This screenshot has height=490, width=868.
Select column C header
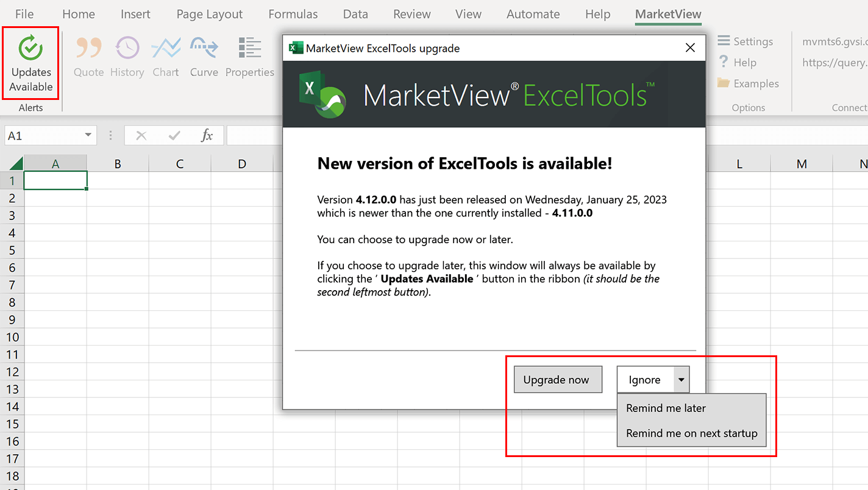180,163
